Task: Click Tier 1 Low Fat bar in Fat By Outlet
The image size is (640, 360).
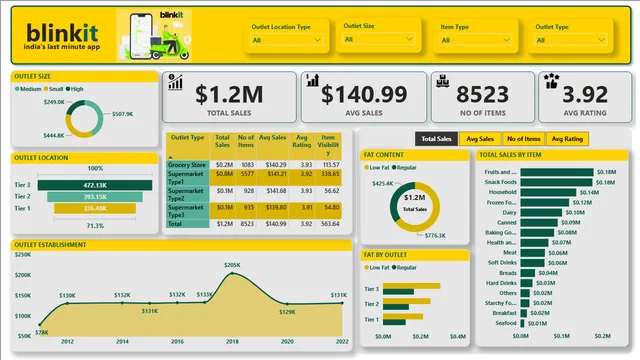Action: (x=403, y=316)
